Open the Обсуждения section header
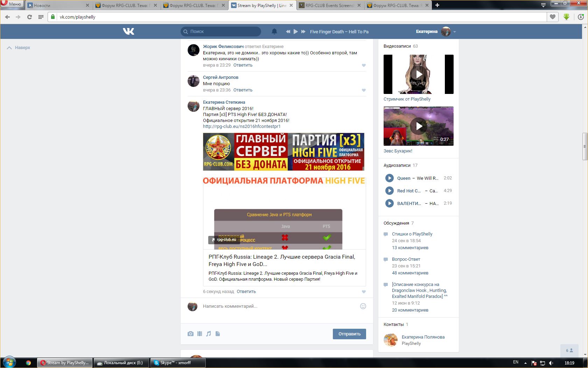 tap(396, 223)
